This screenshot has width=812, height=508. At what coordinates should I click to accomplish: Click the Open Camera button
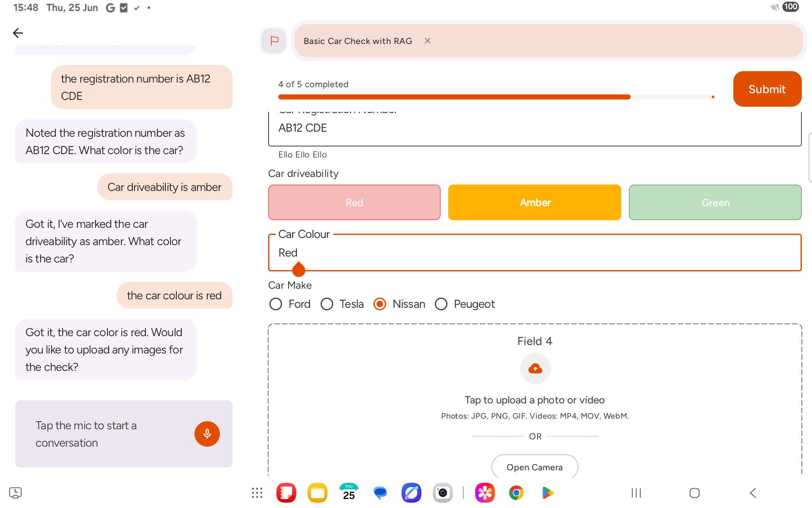point(535,467)
